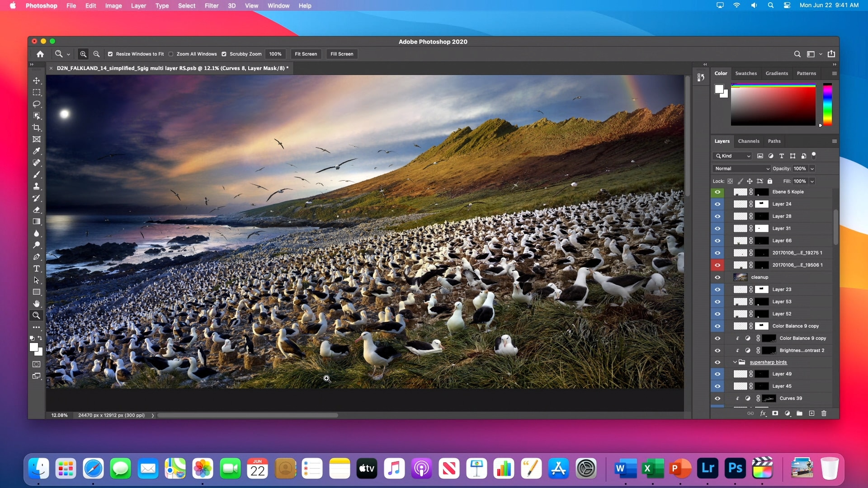Select the Lasso tool

pyautogui.click(x=36, y=103)
